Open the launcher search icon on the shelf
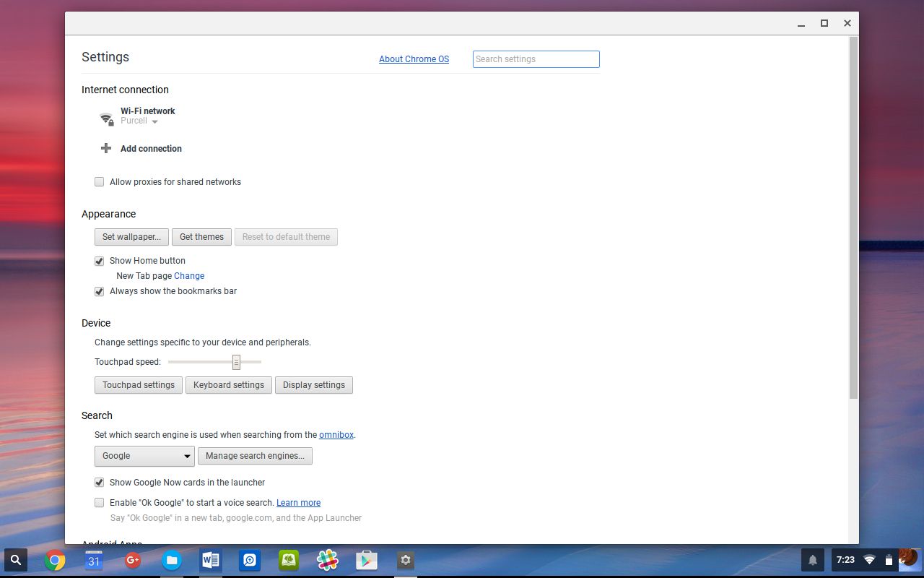The height and width of the screenshot is (578, 924). tap(16, 560)
